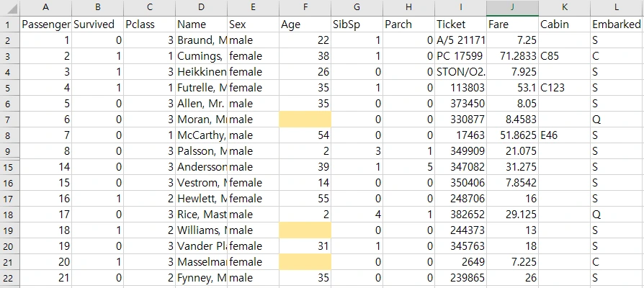This screenshot has height=288, width=644.
Task: Click the highlighted empty Age cell in row 19
Action: [x=305, y=230]
